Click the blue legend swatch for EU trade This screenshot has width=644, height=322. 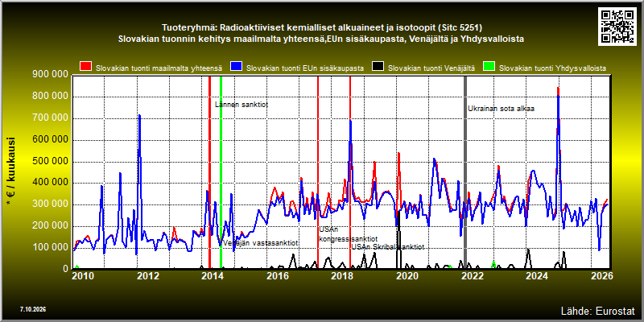tap(236, 67)
